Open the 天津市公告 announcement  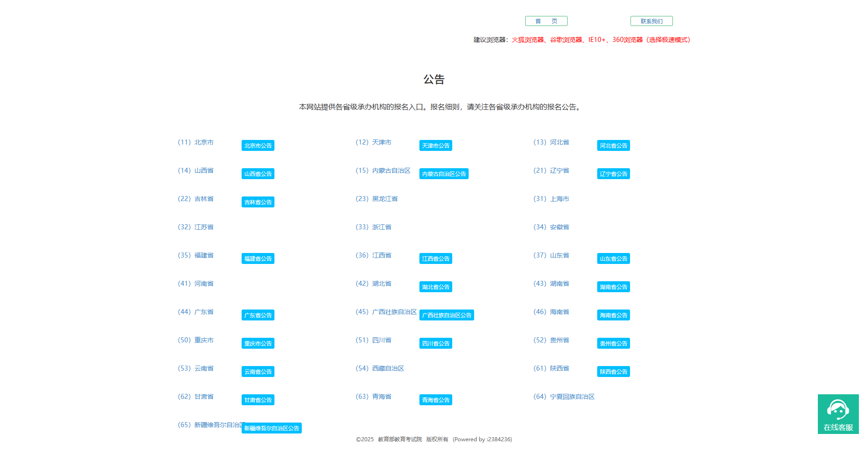coord(435,145)
